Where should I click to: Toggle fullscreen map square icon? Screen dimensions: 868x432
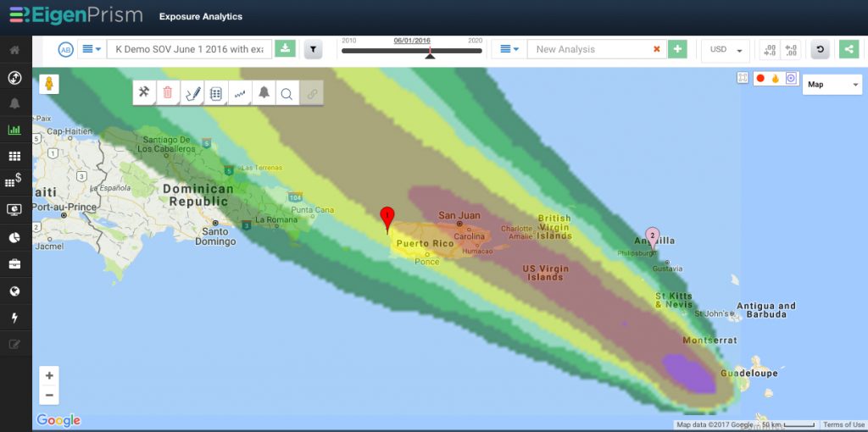[x=743, y=78]
